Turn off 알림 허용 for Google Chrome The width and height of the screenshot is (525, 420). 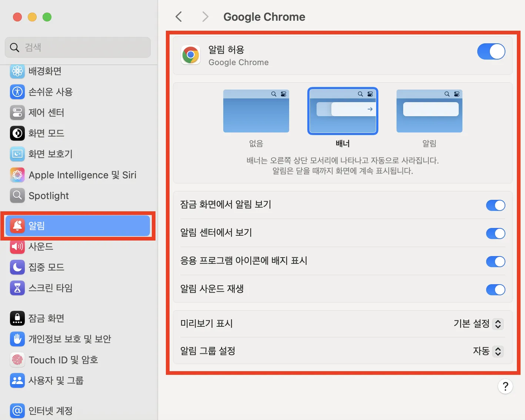pos(491,51)
